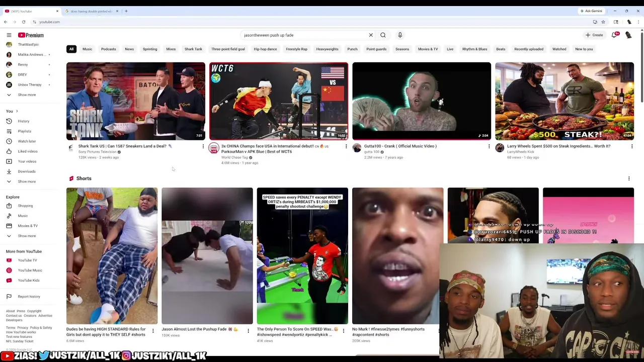Select the Hip-hop dance filter chip
Viewport: 644px width, 362px height.
(265, 49)
